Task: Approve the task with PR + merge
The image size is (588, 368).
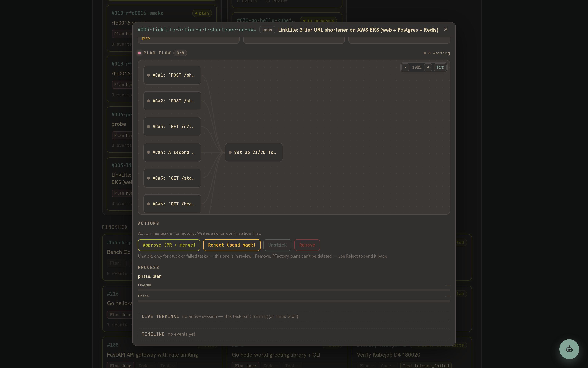Action: [x=169, y=245]
